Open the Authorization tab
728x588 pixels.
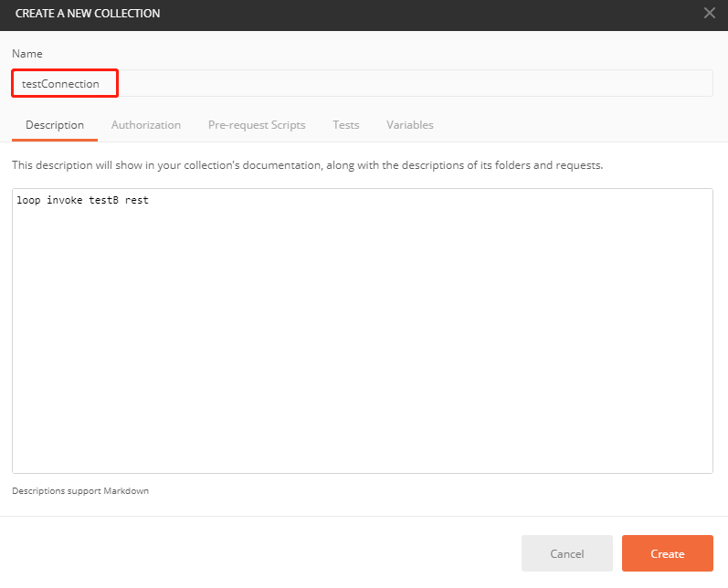[x=146, y=125]
